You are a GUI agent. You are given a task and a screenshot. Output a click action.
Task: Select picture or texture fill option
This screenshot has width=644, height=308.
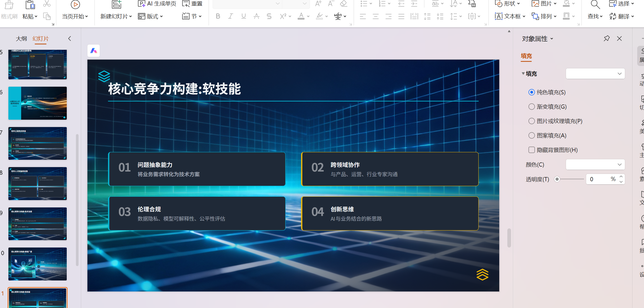531,121
